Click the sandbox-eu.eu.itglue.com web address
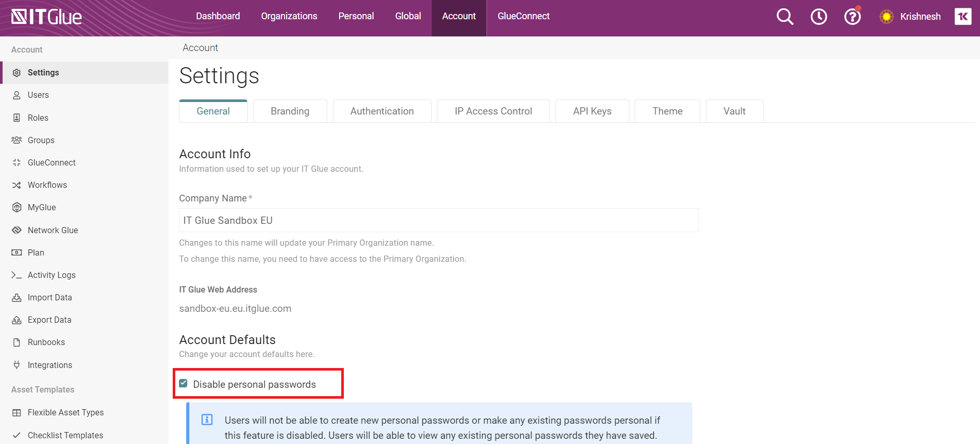980x444 pixels. point(235,309)
